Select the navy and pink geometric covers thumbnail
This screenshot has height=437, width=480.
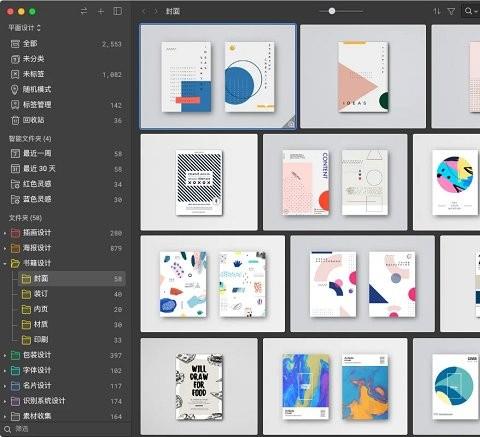362,284
